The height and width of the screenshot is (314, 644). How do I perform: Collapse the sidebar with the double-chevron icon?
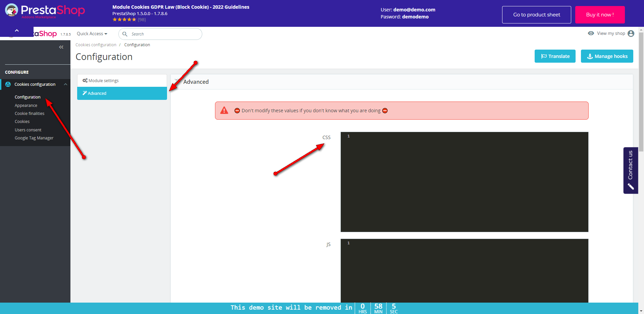coord(61,47)
